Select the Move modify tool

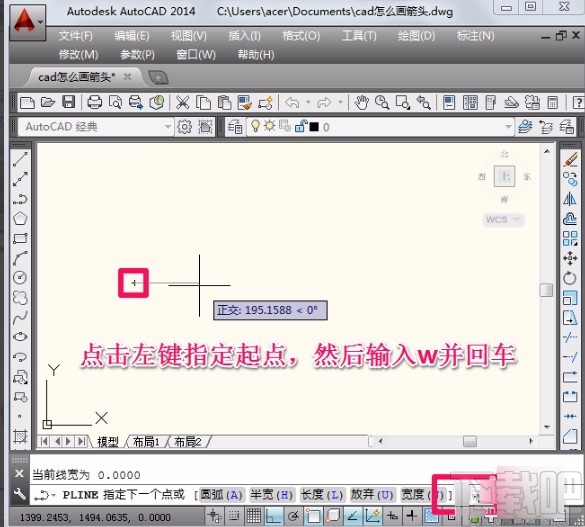click(570, 258)
